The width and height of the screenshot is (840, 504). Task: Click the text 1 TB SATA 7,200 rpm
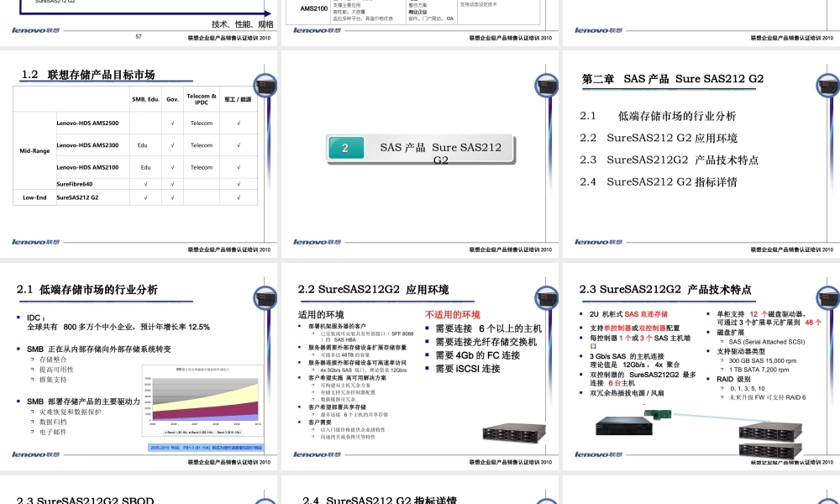[759, 370]
